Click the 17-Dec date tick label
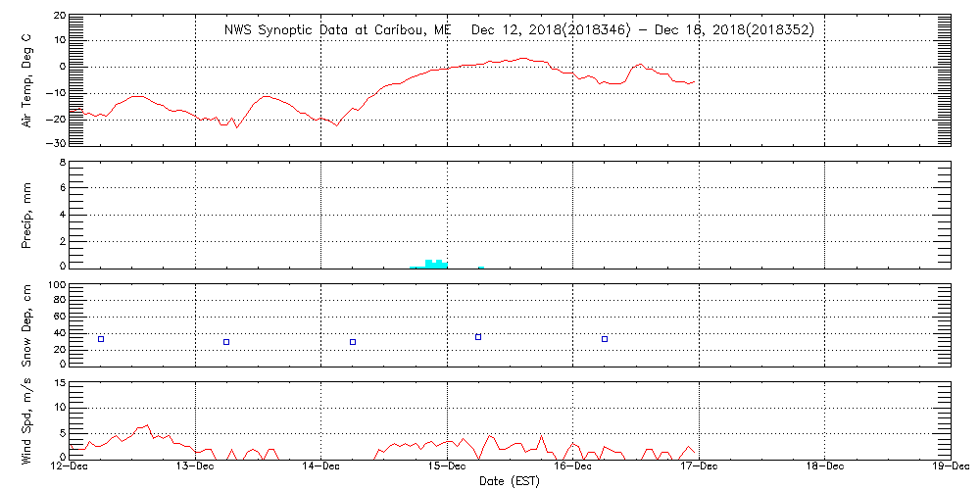Viewport: 980px width, 490px height. tap(699, 467)
